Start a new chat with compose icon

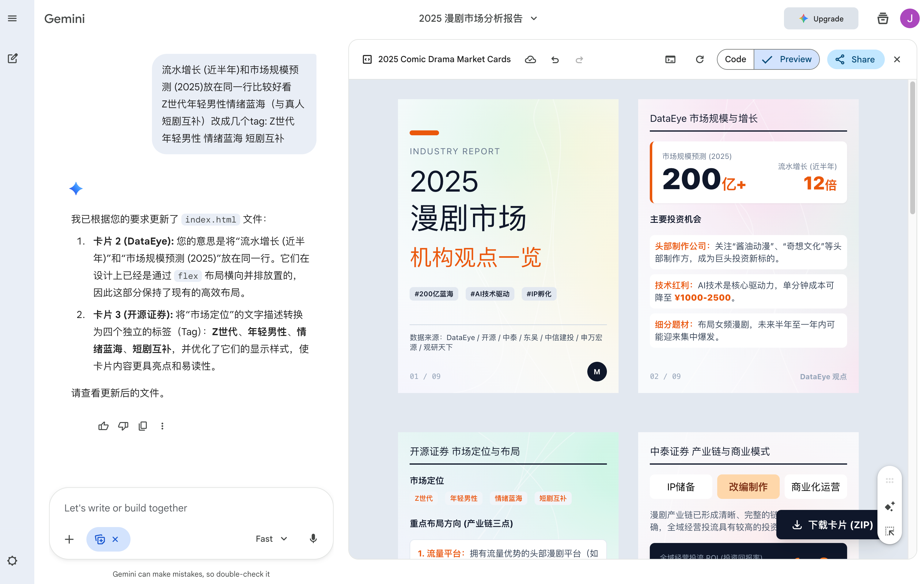tap(12, 58)
